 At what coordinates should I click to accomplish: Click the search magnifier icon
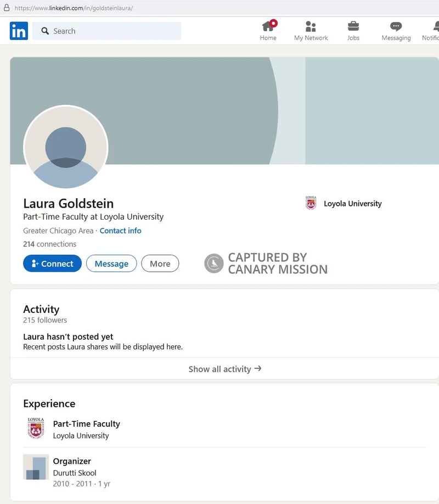pyautogui.click(x=45, y=31)
